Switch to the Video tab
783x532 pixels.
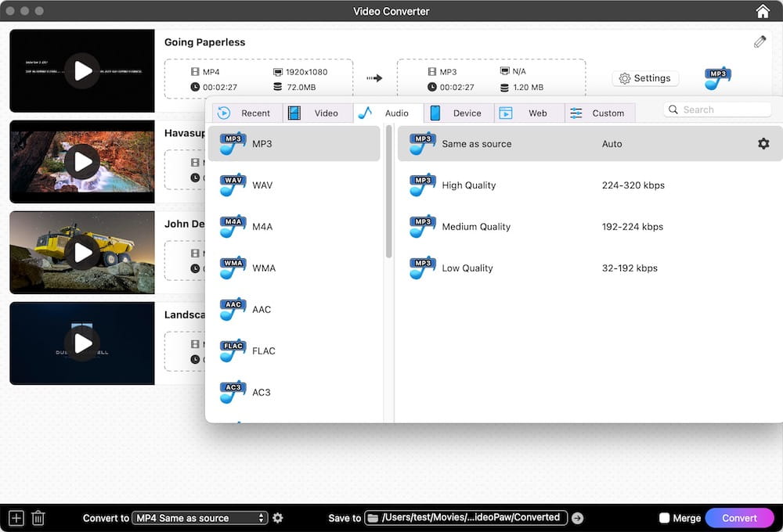317,113
